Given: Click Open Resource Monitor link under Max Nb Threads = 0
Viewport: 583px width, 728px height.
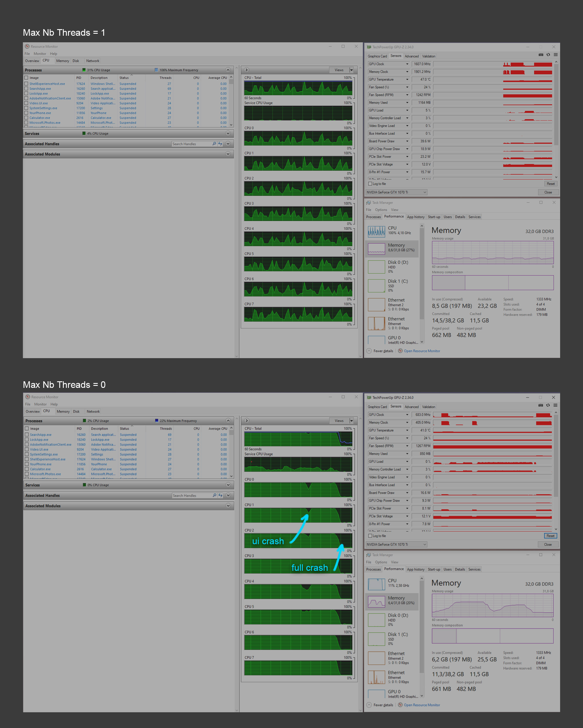Looking at the screenshot, I should [422, 705].
